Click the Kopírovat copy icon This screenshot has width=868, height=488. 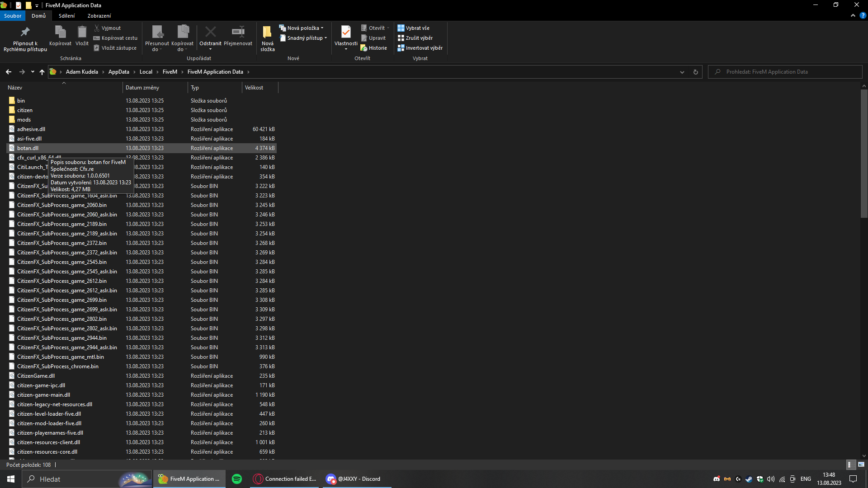click(x=60, y=32)
